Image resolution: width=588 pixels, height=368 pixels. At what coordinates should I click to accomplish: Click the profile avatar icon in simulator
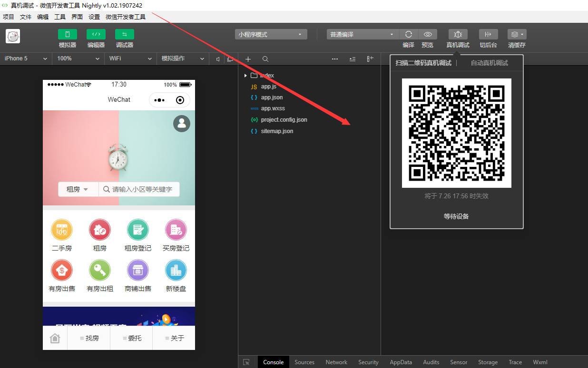click(182, 124)
